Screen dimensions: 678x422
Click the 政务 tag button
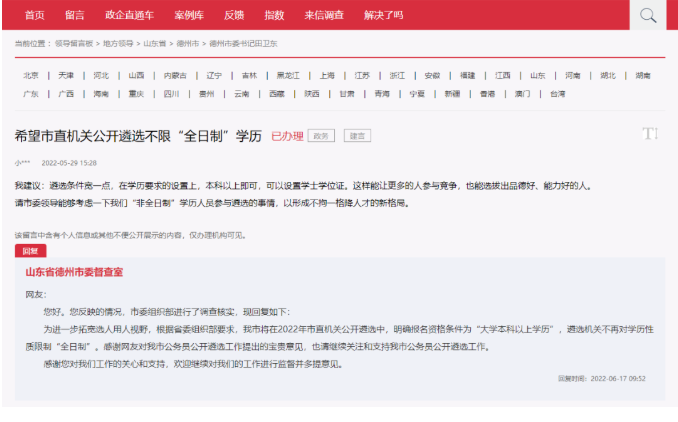coord(321,136)
